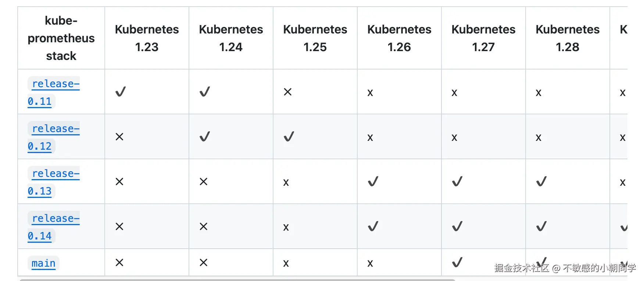Image resolution: width=644 pixels, height=281 pixels.
Task: Open the release-0.13 branch link
Action: pyautogui.click(x=55, y=174)
